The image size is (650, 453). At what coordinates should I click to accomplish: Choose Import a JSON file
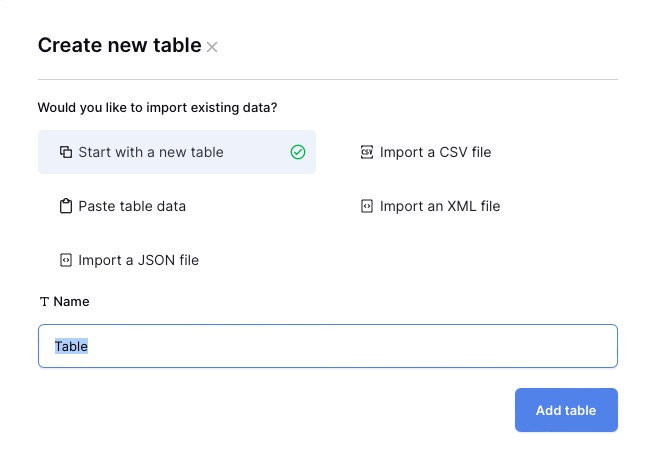pos(138,260)
